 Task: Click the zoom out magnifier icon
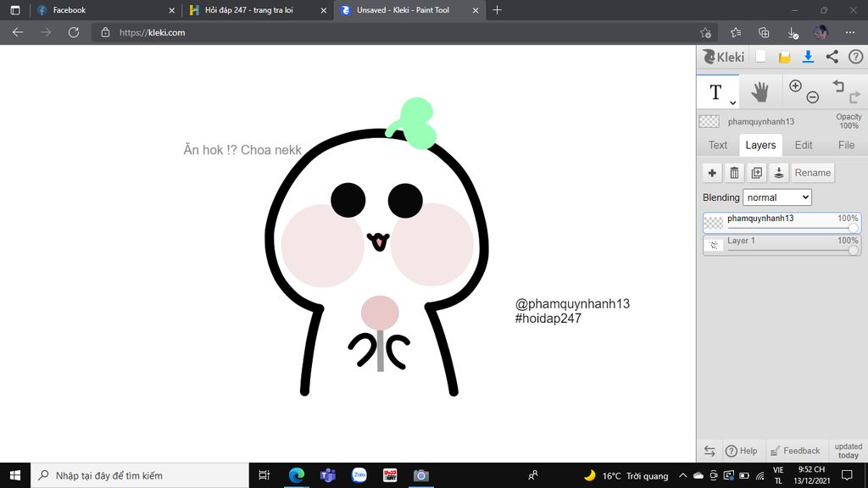[x=812, y=97]
